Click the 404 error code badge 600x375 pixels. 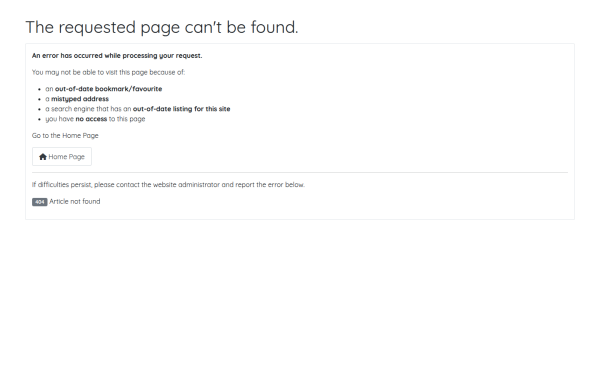(x=39, y=202)
